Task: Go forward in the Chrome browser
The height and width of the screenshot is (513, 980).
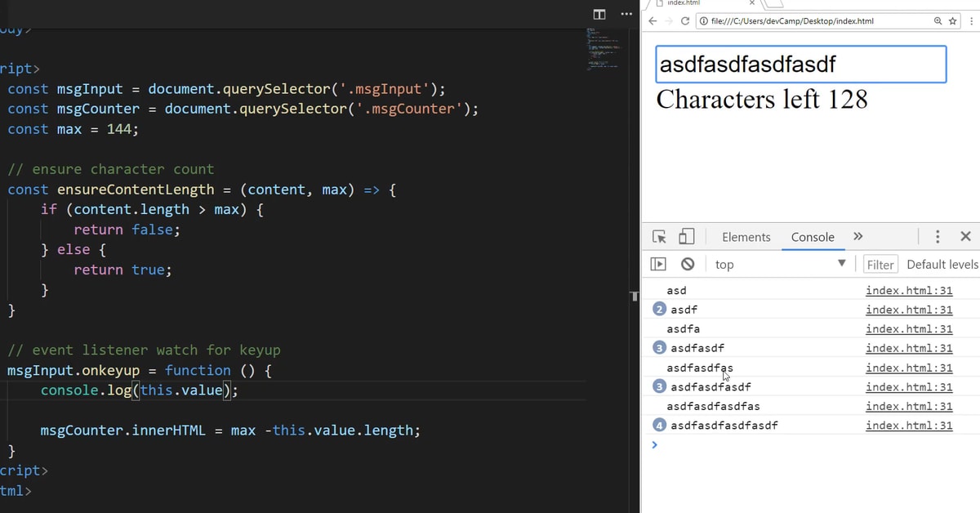Action: [x=670, y=20]
